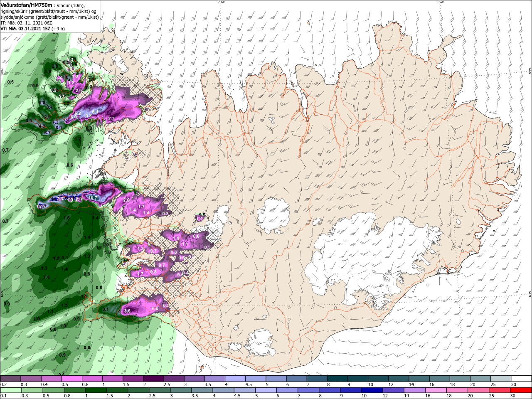This screenshot has height=399, width=532.
Task: Click the 3.6 value in the southwest snow area
Action: point(127,310)
